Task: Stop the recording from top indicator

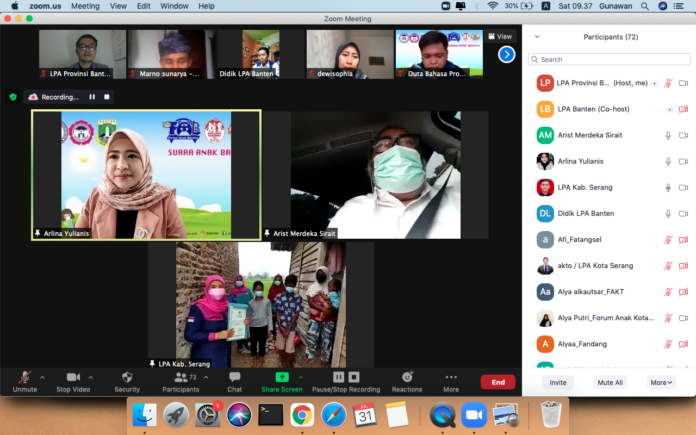Action: point(107,97)
